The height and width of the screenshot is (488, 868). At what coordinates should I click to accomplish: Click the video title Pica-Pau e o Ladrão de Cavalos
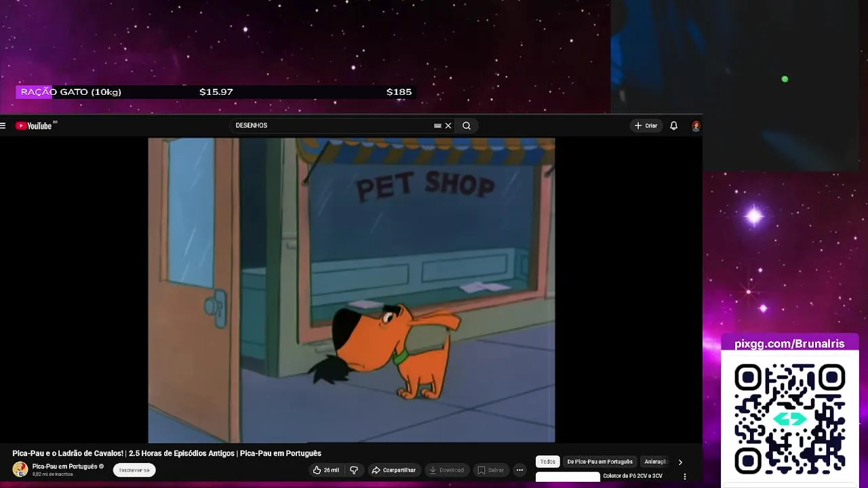(167, 453)
